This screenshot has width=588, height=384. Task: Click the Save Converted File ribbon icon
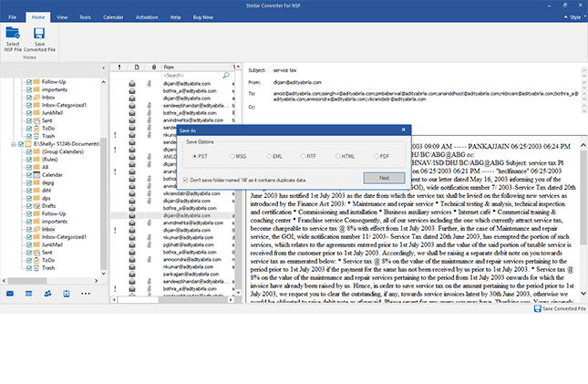coord(40,36)
